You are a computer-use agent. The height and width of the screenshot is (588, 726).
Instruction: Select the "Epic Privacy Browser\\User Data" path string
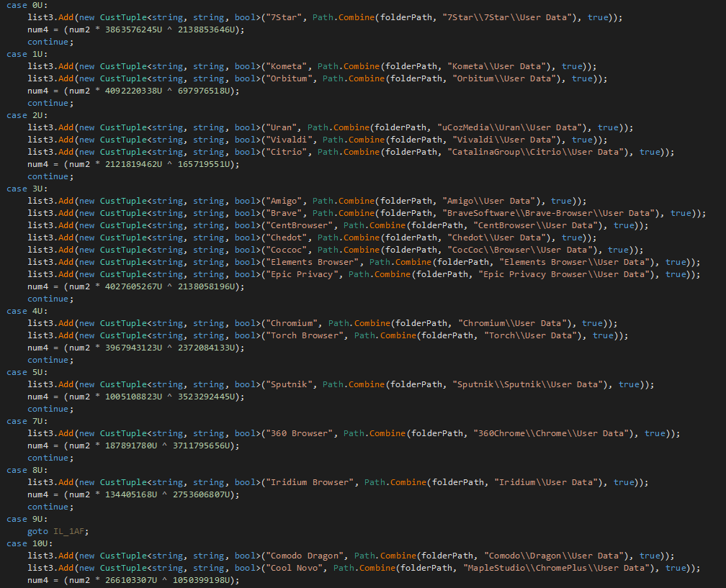(x=564, y=275)
